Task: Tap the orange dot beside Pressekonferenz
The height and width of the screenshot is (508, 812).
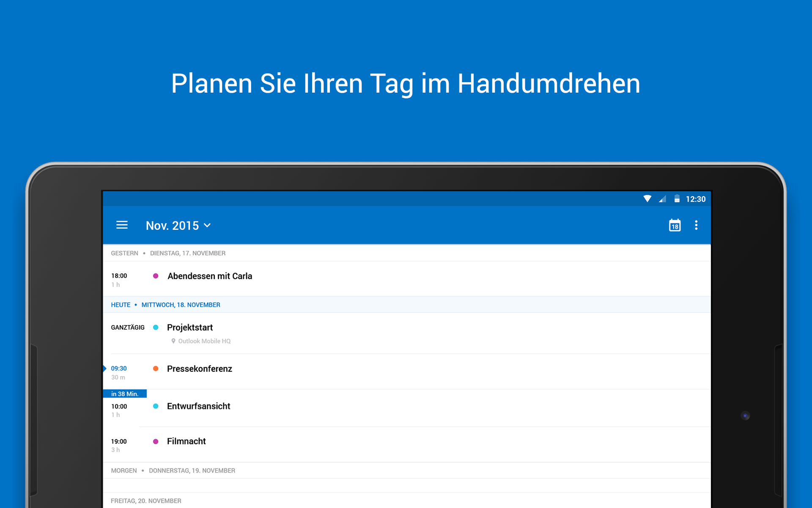Action: tap(156, 369)
